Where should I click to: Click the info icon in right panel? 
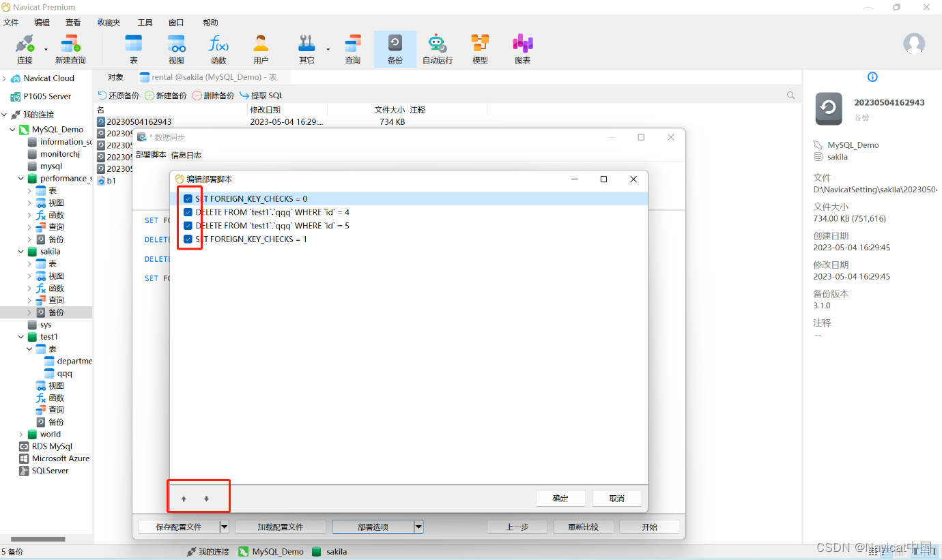872,77
